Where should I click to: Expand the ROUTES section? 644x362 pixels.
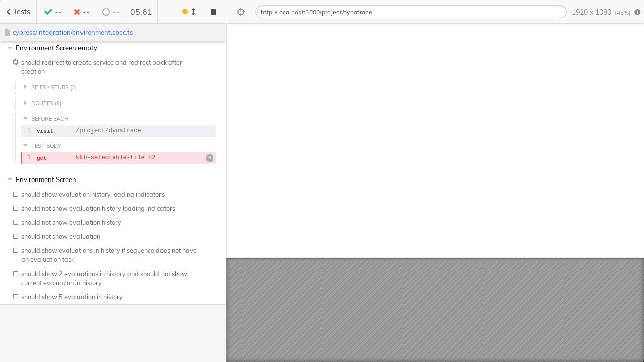point(25,103)
